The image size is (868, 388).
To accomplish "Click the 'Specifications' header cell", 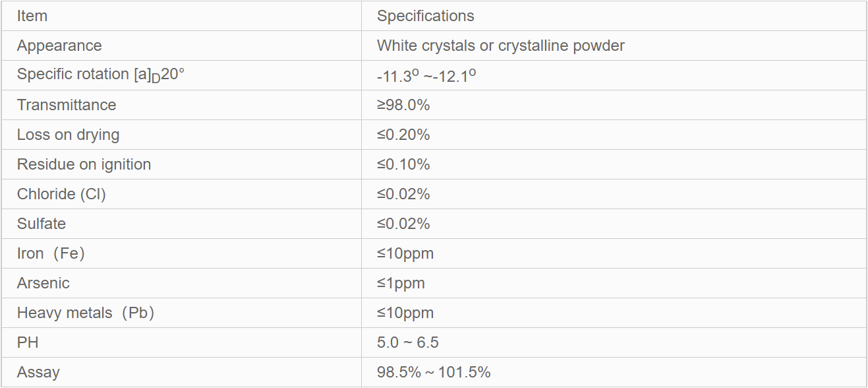I will [x=425, y=16].
